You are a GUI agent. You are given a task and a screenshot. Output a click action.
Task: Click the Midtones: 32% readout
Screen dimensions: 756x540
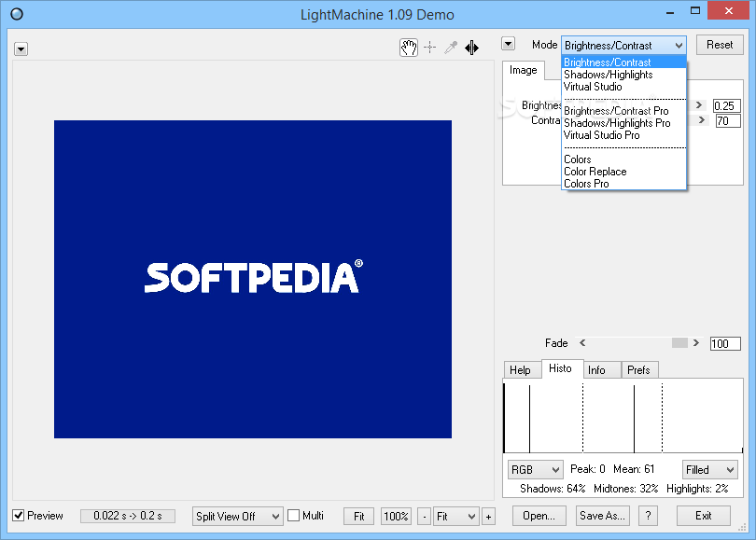626,489
